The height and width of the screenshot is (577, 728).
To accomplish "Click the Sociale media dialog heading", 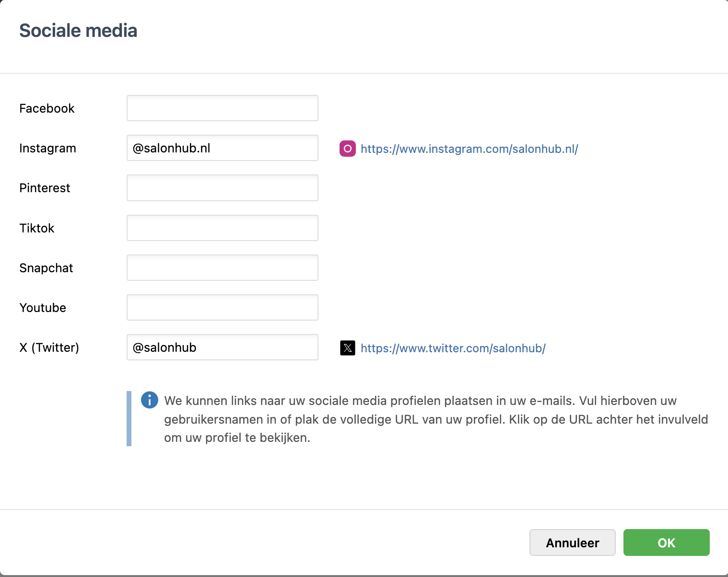I will [x=78, y=31].
